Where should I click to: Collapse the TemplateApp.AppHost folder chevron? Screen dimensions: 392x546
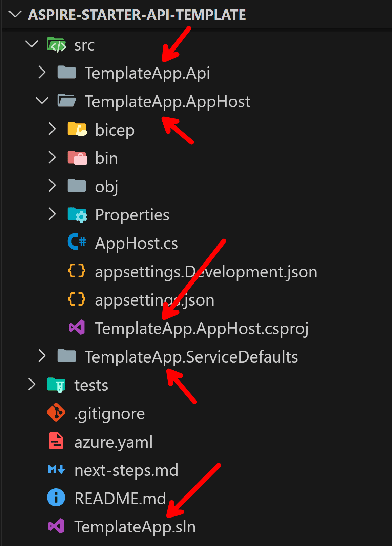(42, 101)
